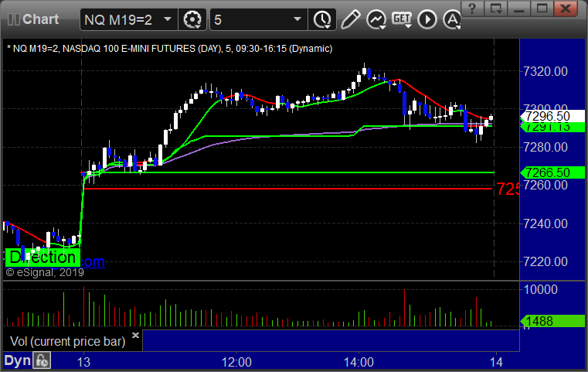The height and width of the screenshot is (372, 588).
Task: Close the Vol study pane
Action: click(x=135, y=335)
